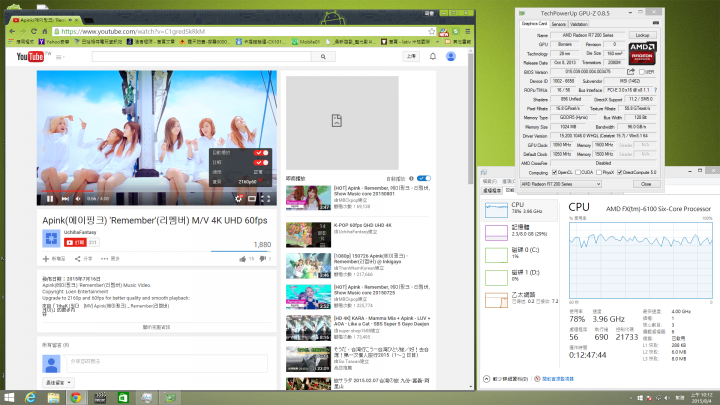Open UchihaFantasy channel link
Image resolution: width=720 pixels, height=405 pixels.
click(80, 232)
